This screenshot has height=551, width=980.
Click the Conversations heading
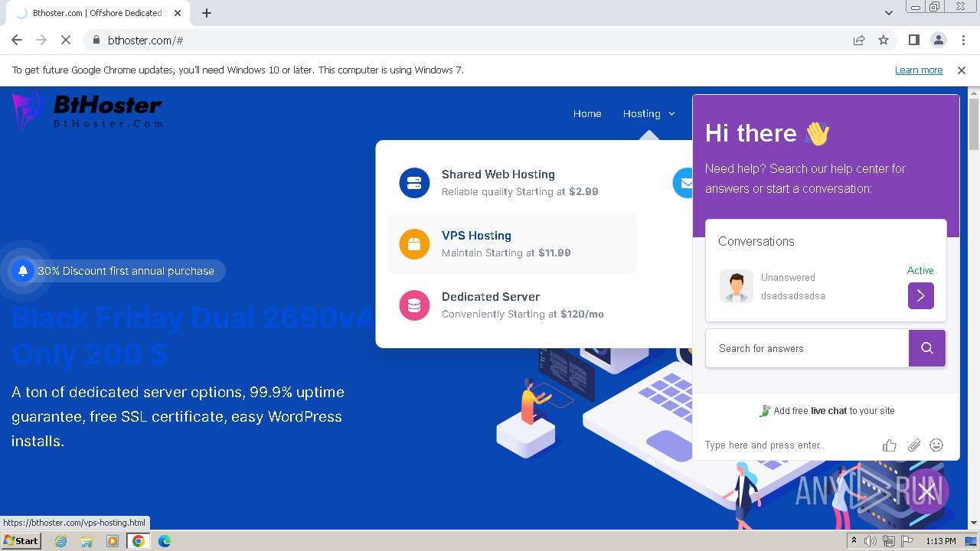coord(756,241)
